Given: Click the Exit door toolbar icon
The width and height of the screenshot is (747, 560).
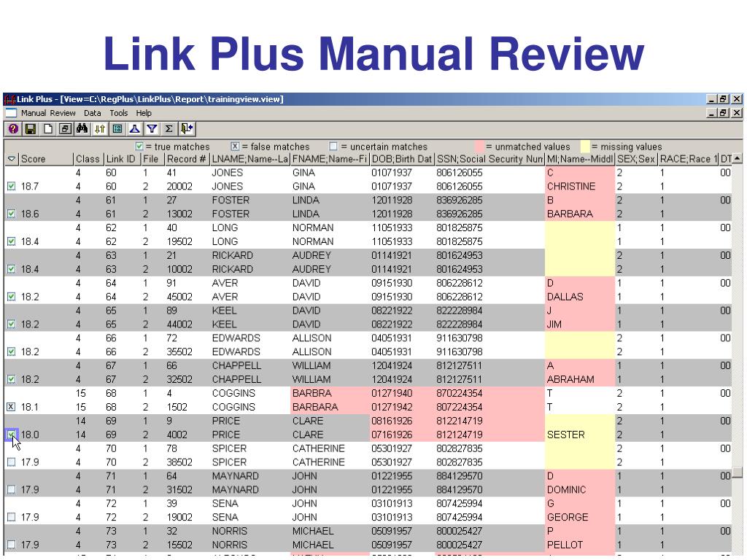Looking at the screenshot, I should tap(187, 129).
